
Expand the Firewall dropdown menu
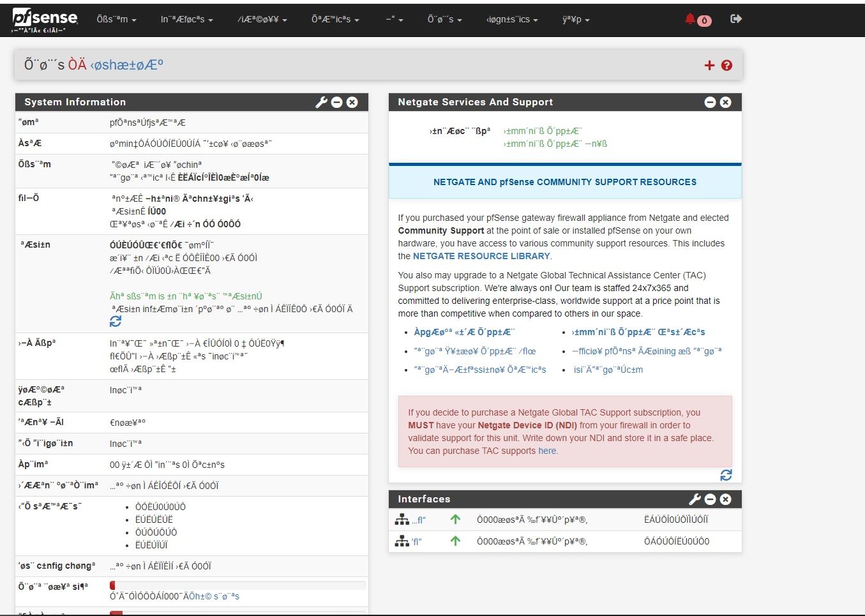coord(262,20)
